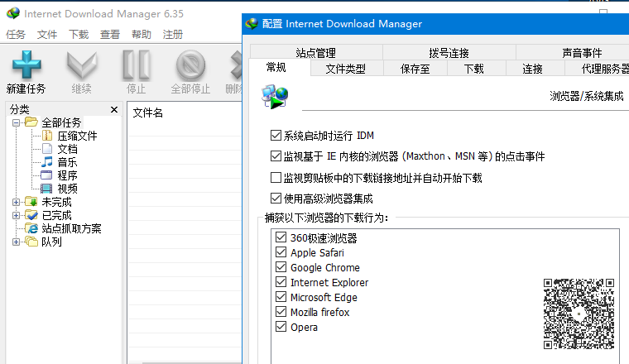Select the 站点抓取方案 IE icon

[31, 228]
